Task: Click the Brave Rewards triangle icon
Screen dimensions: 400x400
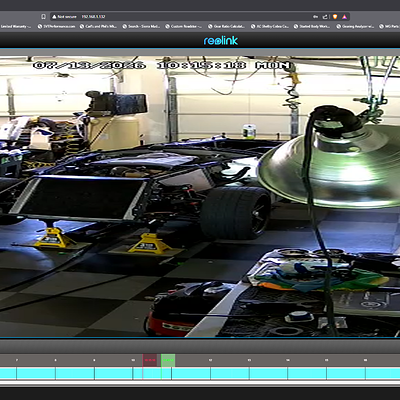Action: [x=344, y=17]
